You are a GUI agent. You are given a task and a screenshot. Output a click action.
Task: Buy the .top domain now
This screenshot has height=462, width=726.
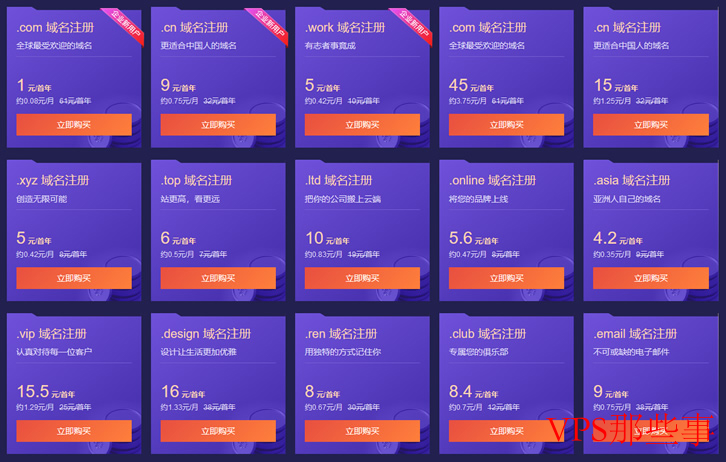[218, 278]
